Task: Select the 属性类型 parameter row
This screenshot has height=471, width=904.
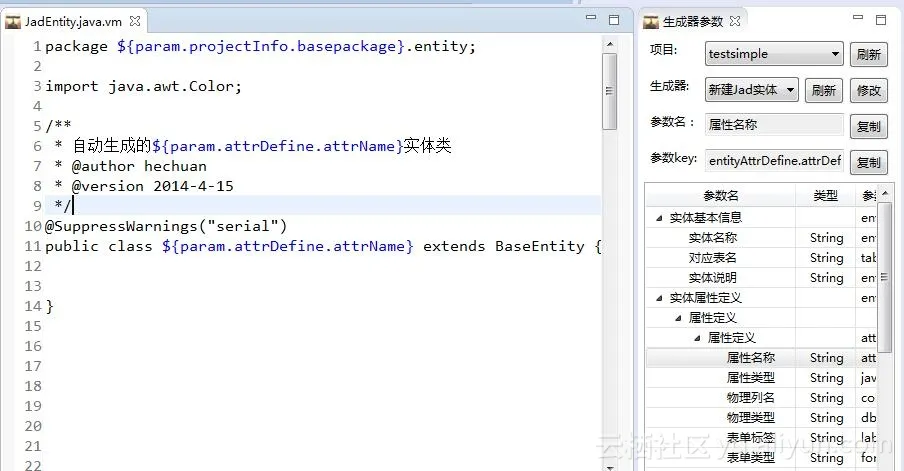Action: 761,378
